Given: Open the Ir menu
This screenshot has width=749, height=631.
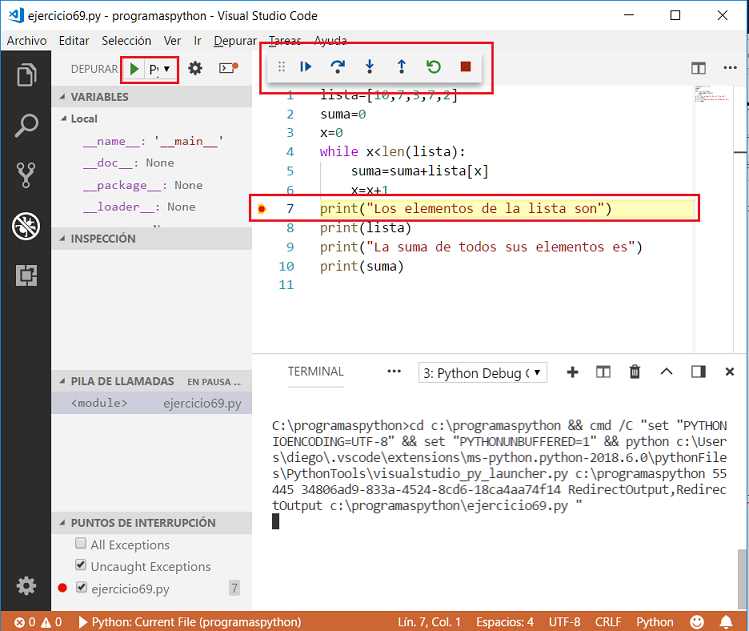Looking at the screenshot, I should coord(198,41).
